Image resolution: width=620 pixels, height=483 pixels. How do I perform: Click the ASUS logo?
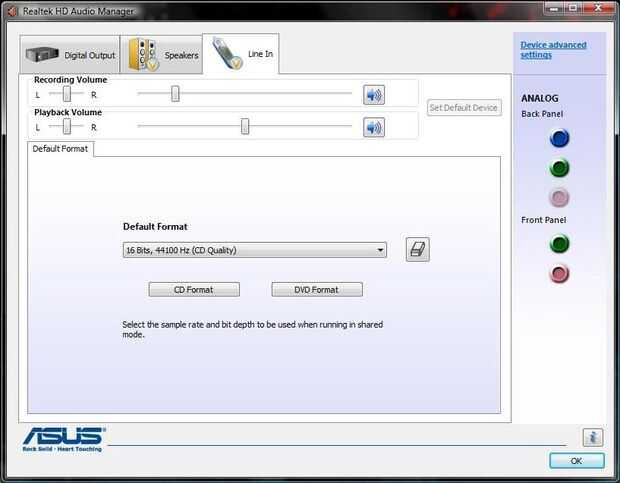coord(63,439)
